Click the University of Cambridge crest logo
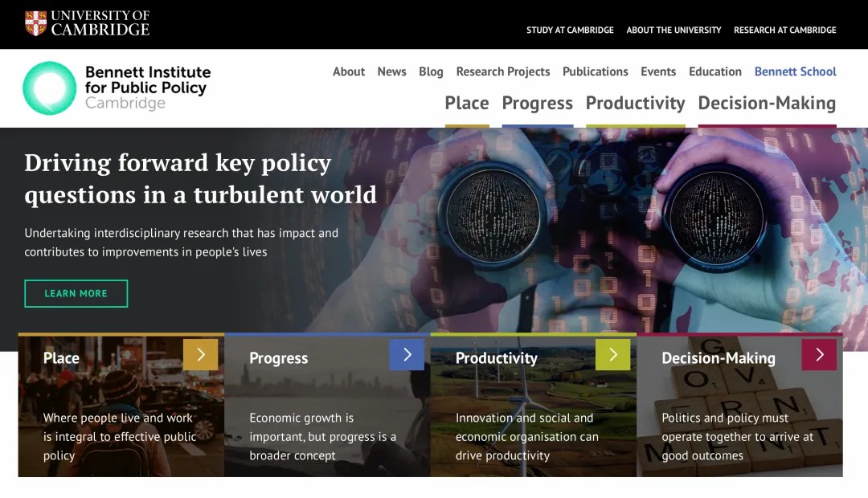The width and height of the screenshot is (868, 498). pyautogui.click(x=36, y=23)
